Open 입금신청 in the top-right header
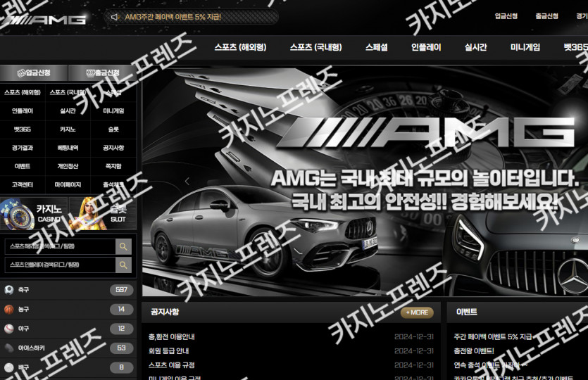The image size is (588, 380). point(506,16)
